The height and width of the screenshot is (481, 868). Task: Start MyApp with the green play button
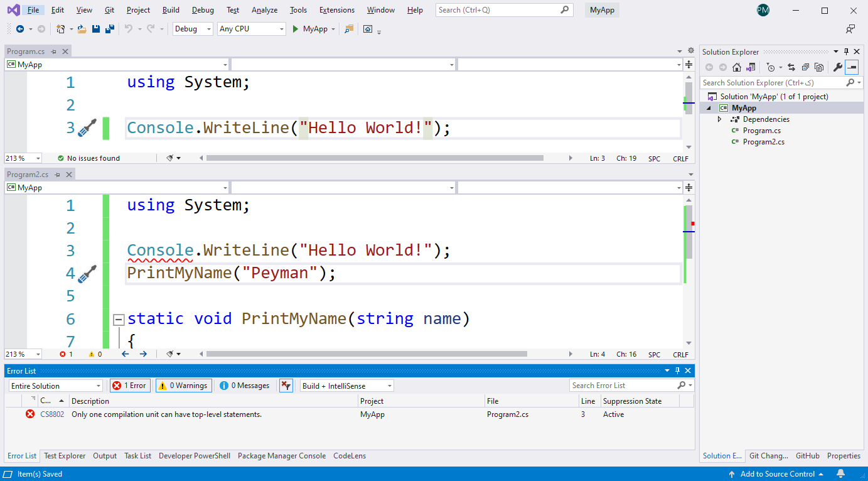coord(296,29)
